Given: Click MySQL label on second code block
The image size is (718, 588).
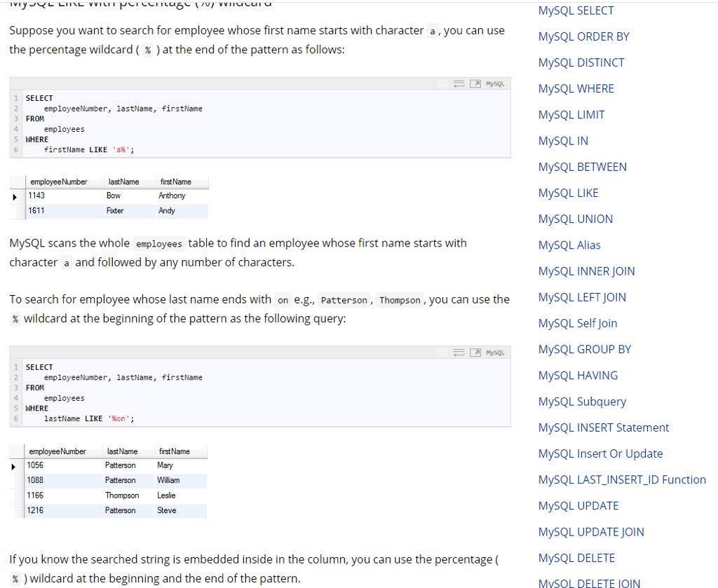Looking at the screenshot, I should (495, 353).
